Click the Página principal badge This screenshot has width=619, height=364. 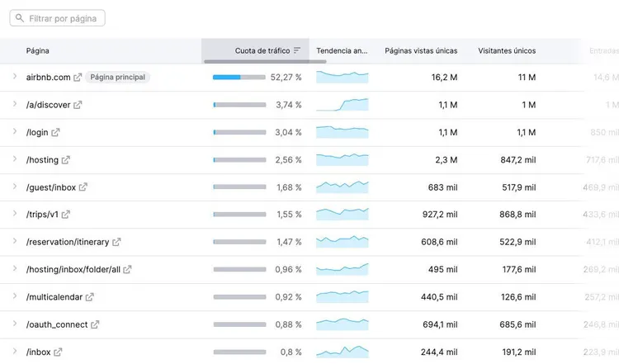(118, 78)
